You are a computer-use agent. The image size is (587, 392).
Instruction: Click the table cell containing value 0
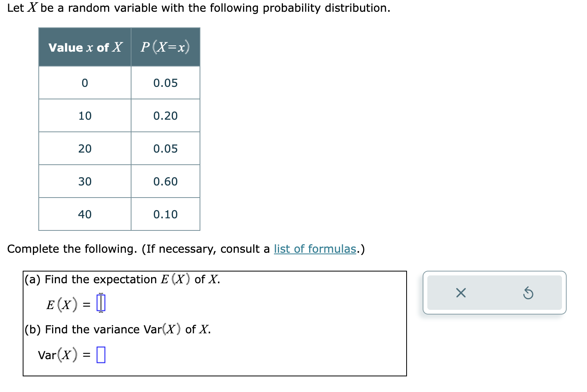point(85,83)
